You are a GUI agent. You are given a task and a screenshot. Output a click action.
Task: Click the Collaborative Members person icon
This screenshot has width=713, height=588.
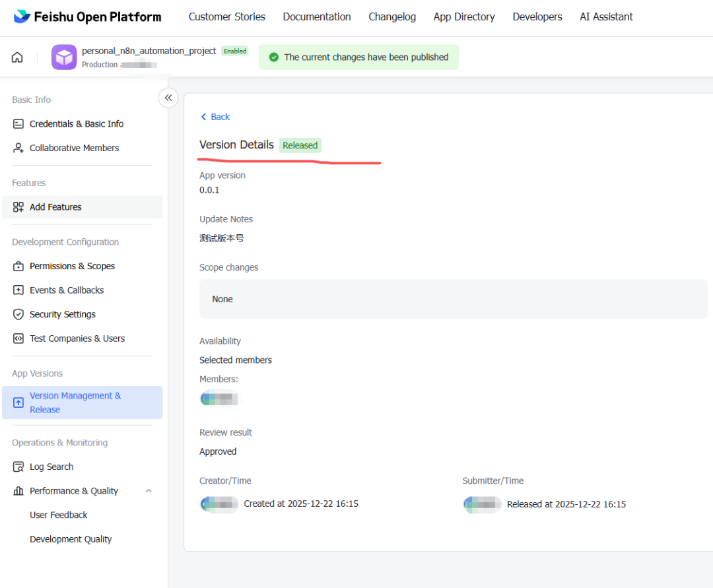[18, 148]
